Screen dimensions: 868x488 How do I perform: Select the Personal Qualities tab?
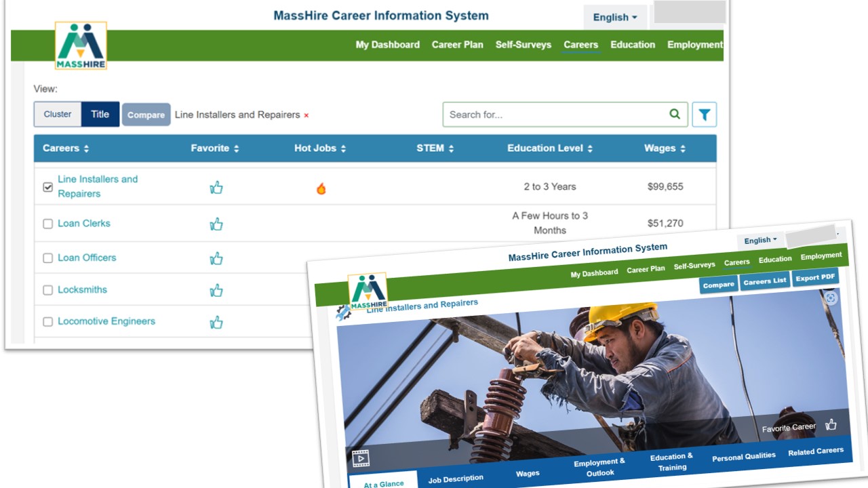(744, 457)
